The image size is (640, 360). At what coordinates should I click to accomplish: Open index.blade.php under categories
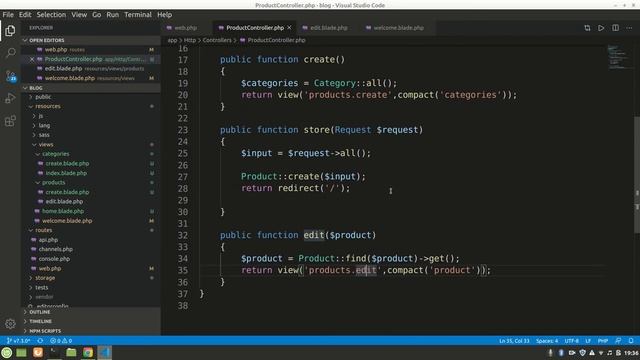[66, 173]
